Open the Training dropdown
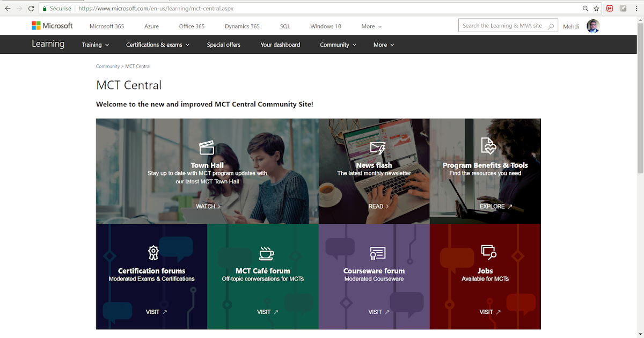This screenshot has height=338, width=644. (95, 45)
